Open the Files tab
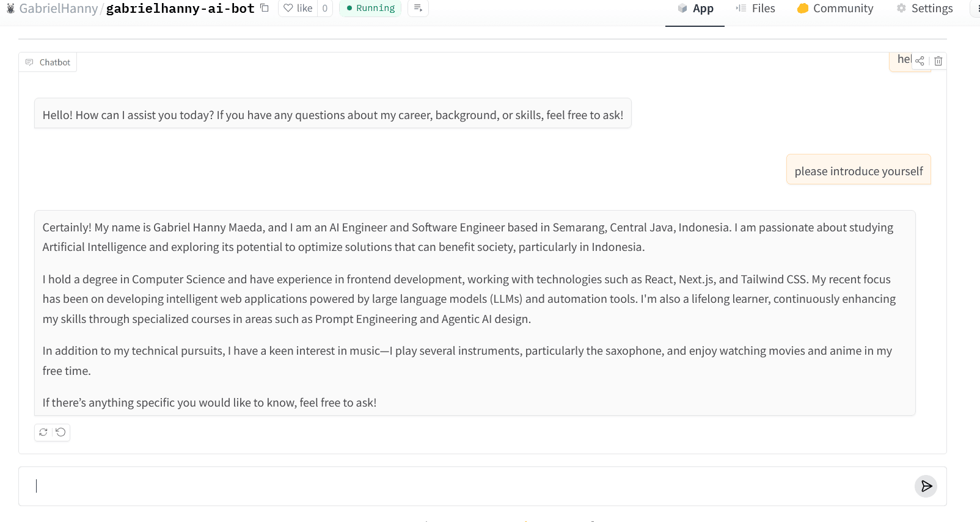The image size is (980, 522). (756, 9)
